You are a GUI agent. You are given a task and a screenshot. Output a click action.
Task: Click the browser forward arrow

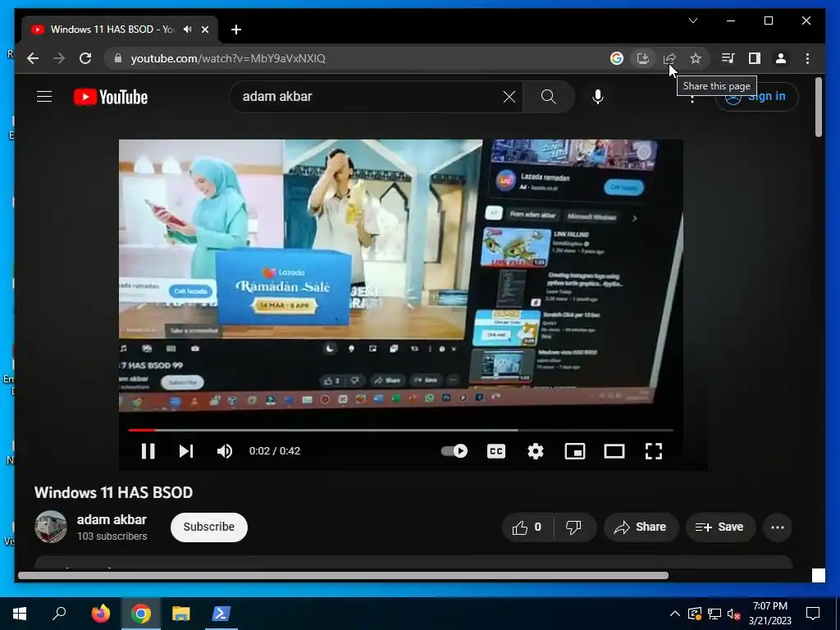pos(59,58)
